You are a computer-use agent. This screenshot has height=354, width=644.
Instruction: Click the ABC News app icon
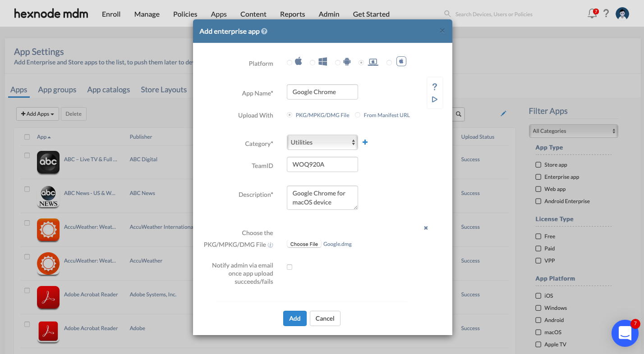point(48,196)
